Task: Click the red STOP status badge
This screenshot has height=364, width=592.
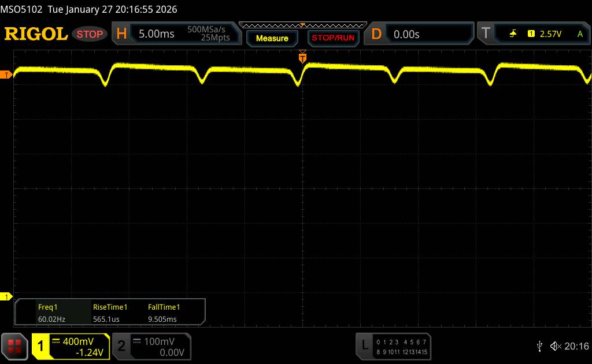Action: [x=90, y=34]
